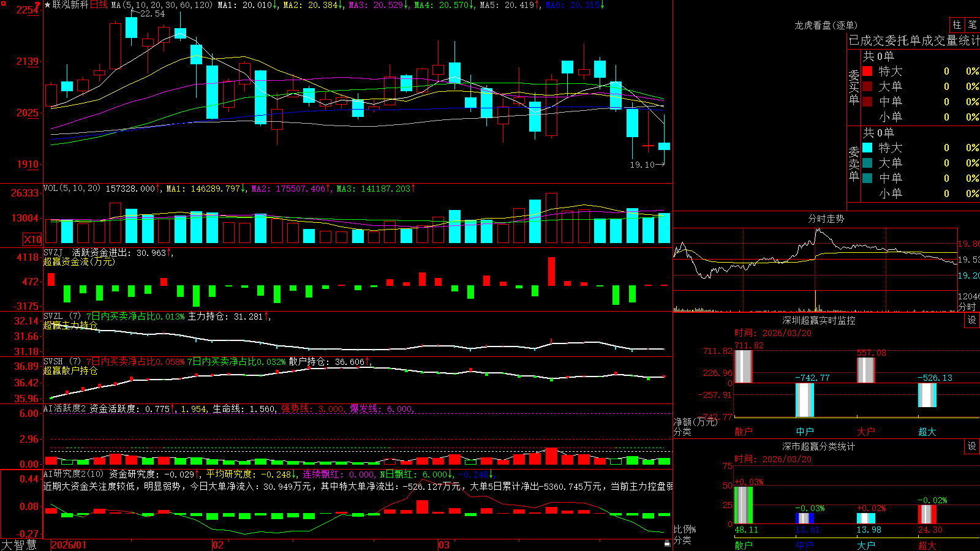Click the red question mark help icon
This screenshot has height=551, width=980.
click(38, 5)
